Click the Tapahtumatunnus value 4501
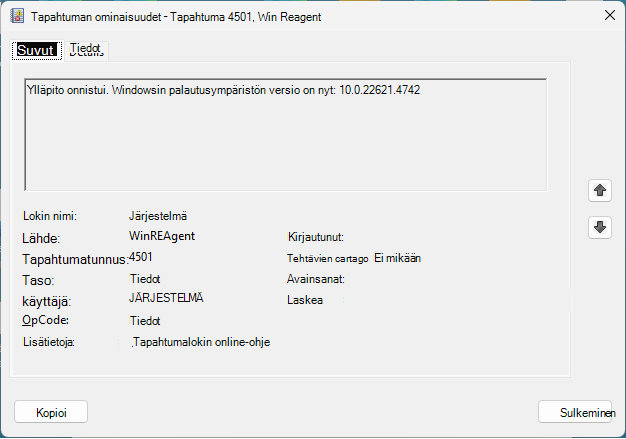626x439 pixels. [x=141, y=257]
